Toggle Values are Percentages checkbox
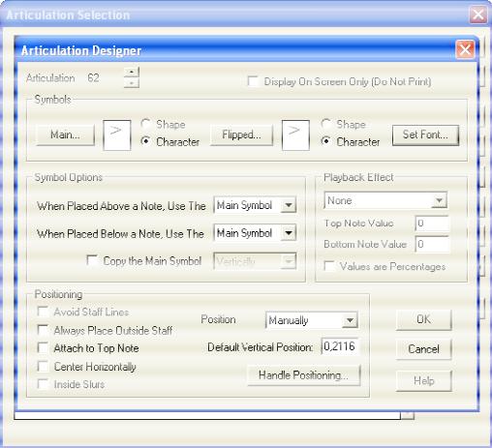 (x=329, y=266)
